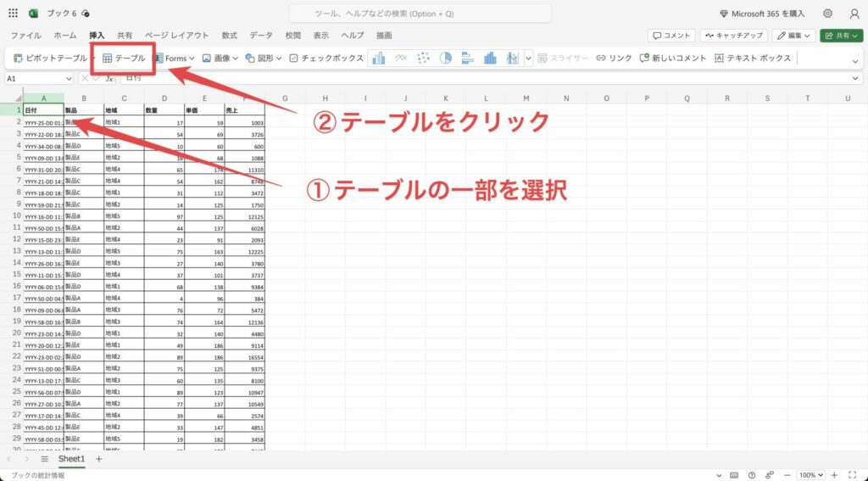Select cell with value 11310
This screenshot has width=868, height=481.
click(x=245, y=169)
